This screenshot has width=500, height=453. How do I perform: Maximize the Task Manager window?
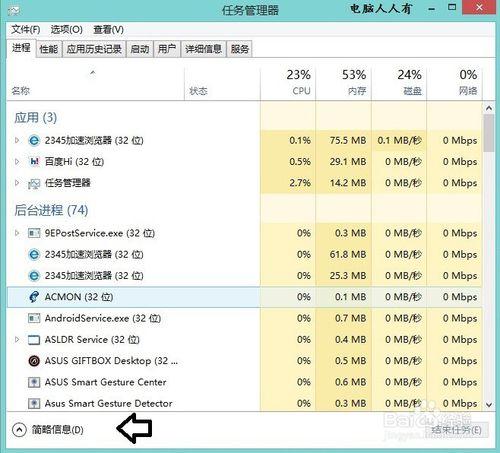tap(452, 7)
